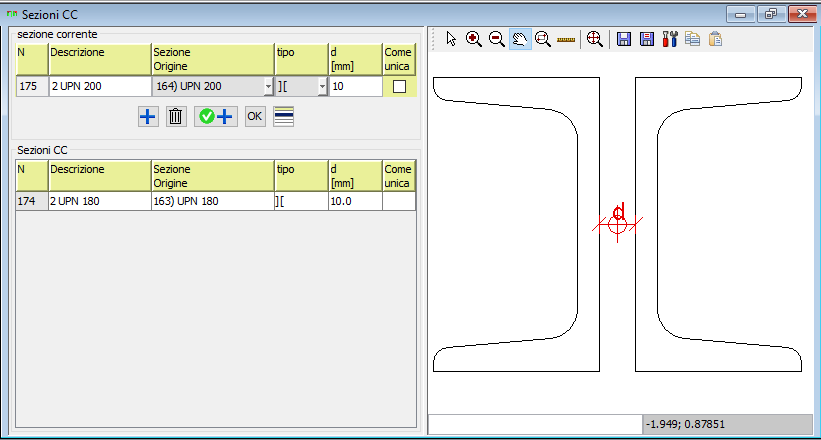Viewport: 821px width, 440px height.
Task: Click the coordinates readout -1.949; 0.87851
Action: click(729, 424)
